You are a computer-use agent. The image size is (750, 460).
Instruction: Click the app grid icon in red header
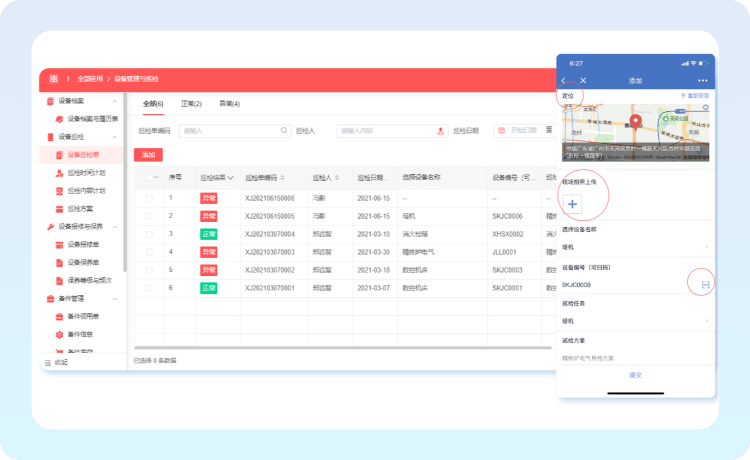pyautogui.click(x=53, y=78)
